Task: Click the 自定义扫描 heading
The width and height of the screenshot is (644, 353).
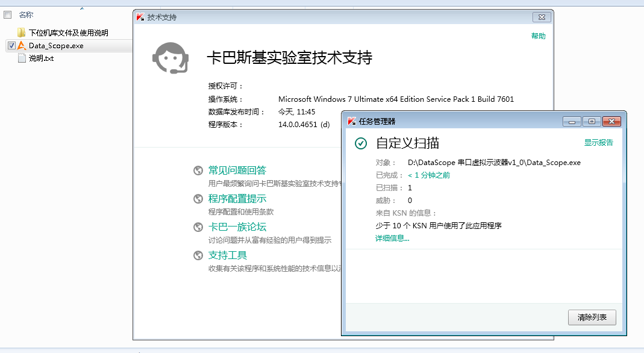Action: pos(407,143)
